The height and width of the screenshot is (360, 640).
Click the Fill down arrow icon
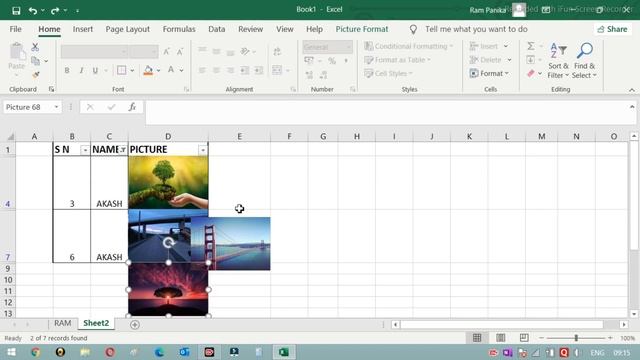[531, 60]
